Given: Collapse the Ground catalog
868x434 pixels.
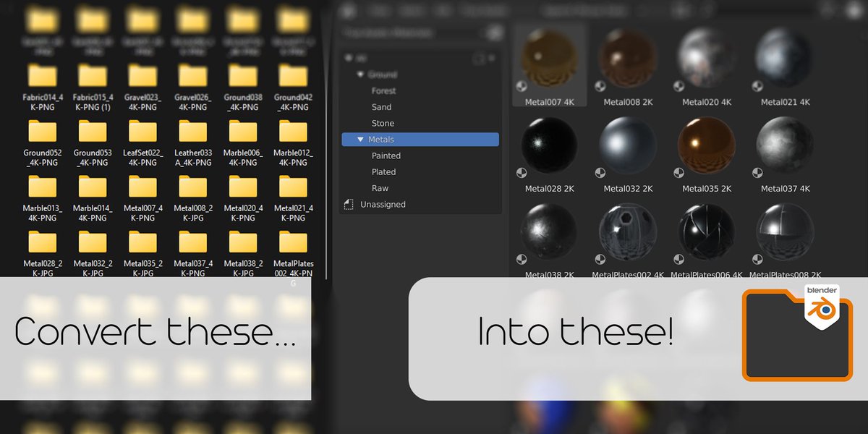Looking at the screenshot, I should 359,74.
